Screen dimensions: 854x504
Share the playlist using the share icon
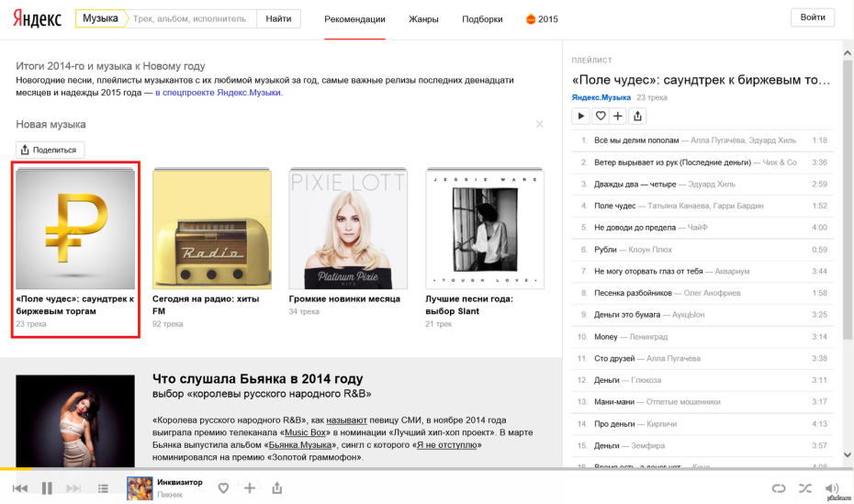coord(639,116)
